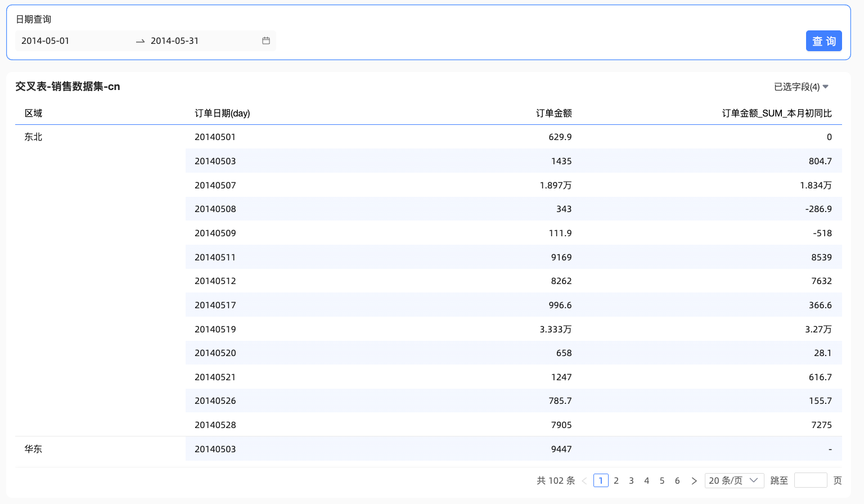864x504 pixels.
Task: Click date cell 20140519
Action: (215, 329)
